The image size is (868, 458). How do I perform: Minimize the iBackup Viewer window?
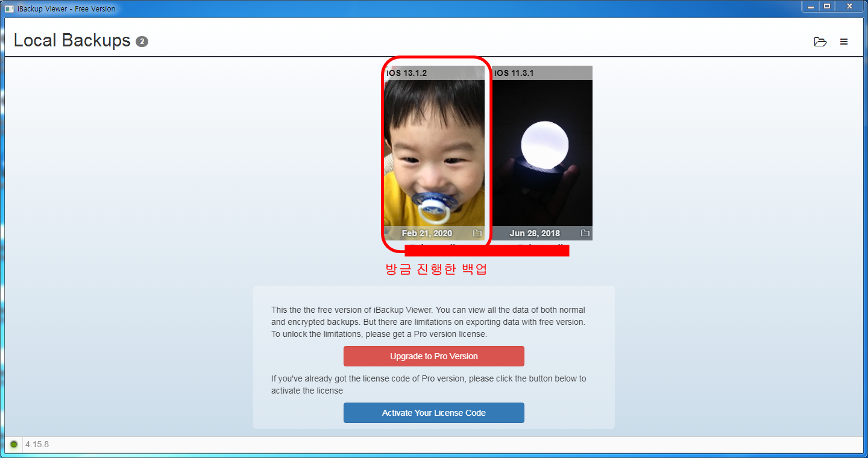pyautogui.click(x=810, y=6)
